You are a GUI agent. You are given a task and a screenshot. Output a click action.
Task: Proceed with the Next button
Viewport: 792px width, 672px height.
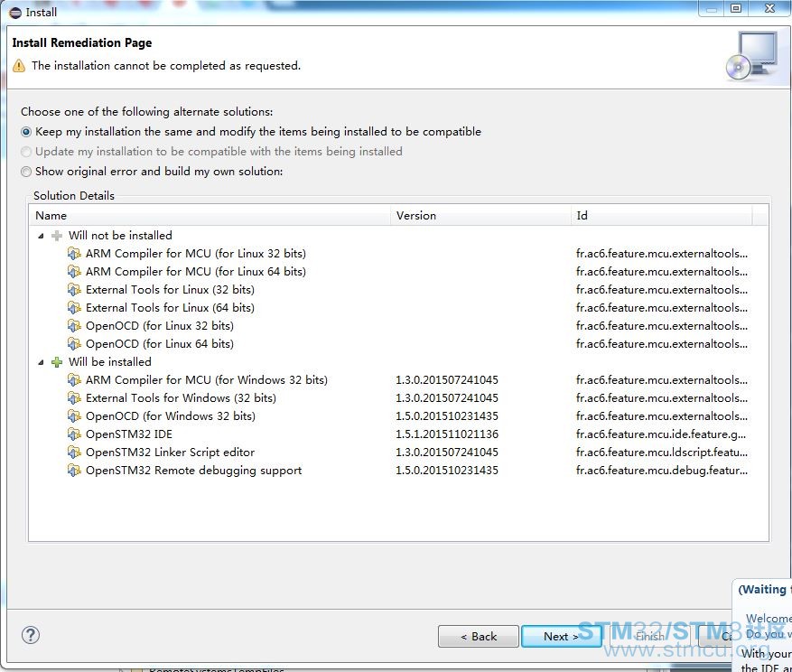[x=561, y=636]
